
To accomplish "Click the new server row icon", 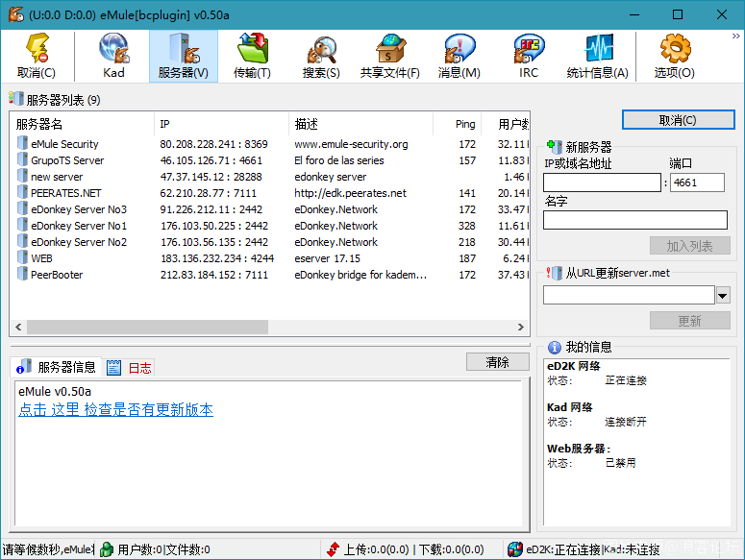I will [x=22, y=176].
